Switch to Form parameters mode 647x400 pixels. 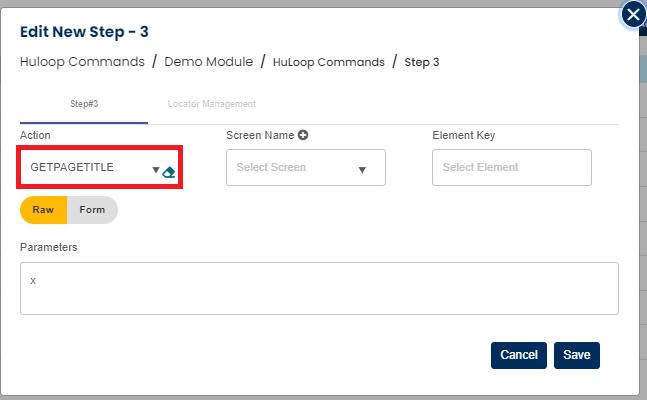pos(92,210)
